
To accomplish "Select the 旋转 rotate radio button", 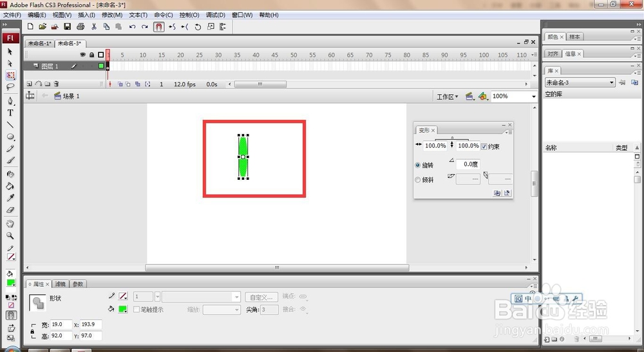I will pos(418,165).
